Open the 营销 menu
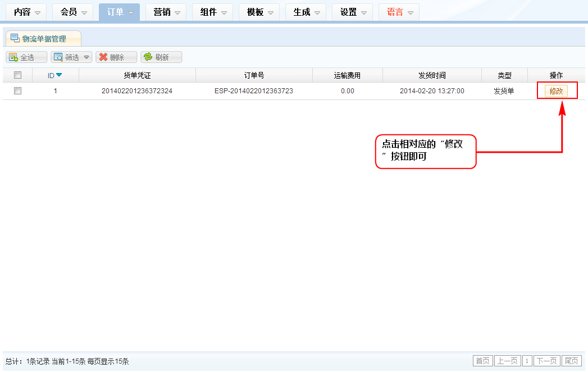 [x=166, y=12]
